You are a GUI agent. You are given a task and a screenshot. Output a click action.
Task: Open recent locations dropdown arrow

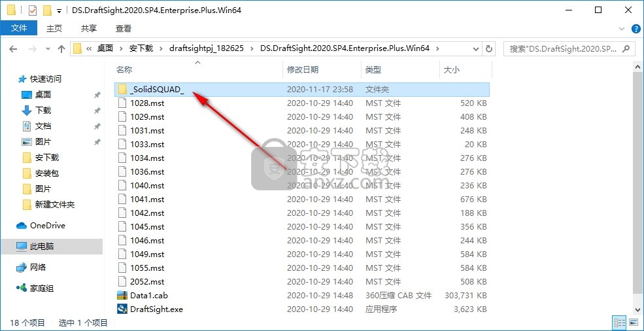coord(48,49)
